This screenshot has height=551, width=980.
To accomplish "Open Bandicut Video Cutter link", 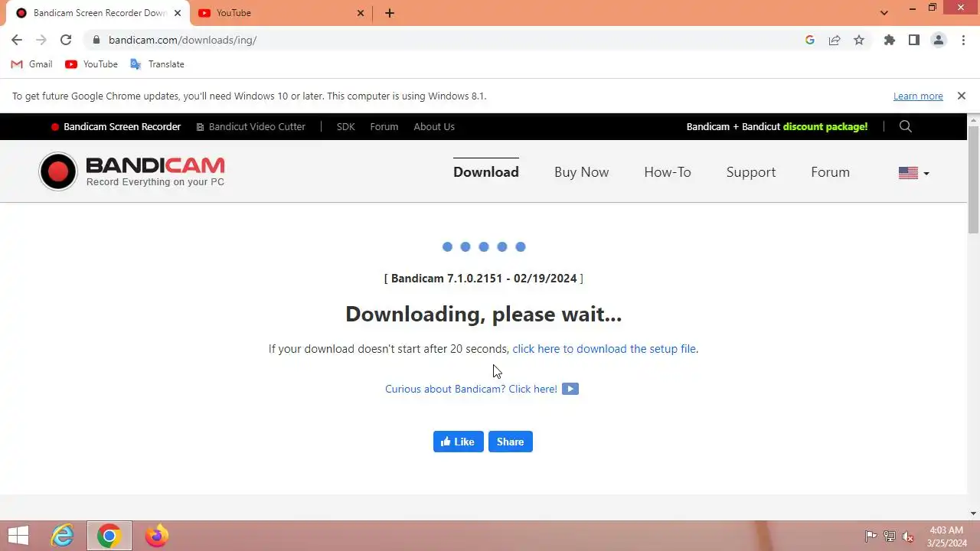I will coord(251,126).
